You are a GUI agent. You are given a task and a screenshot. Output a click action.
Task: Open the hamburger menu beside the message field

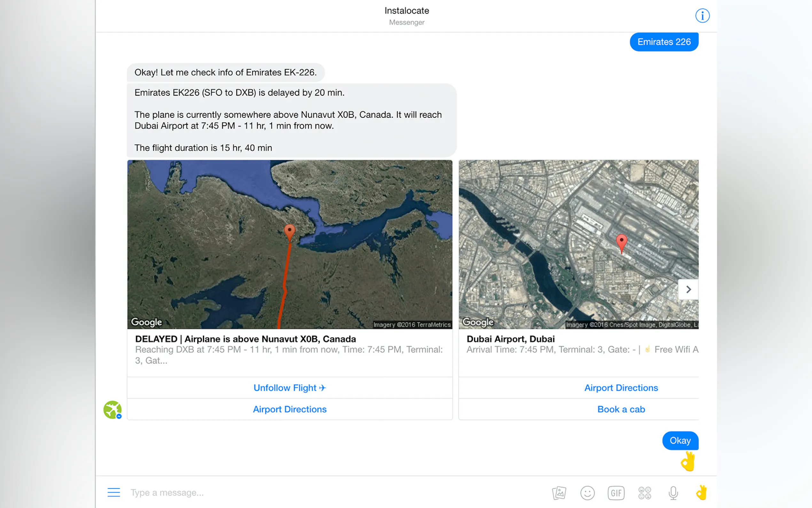click(113, 492)
